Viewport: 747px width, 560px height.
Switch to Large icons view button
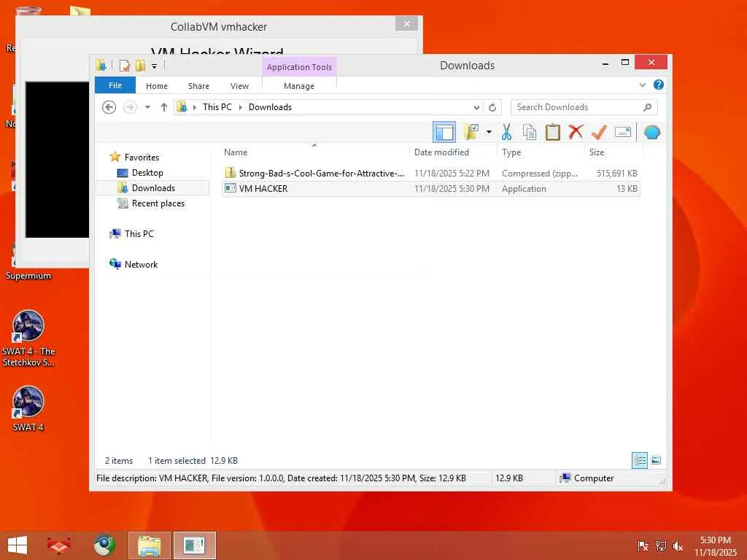pos(656,461)
